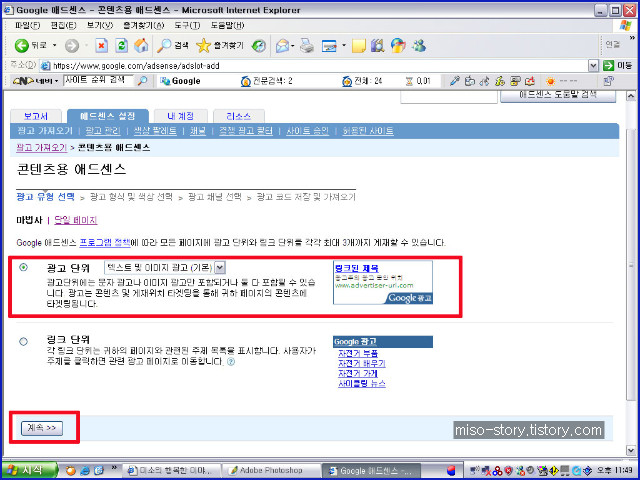Image resolution: width=640 pixels, height=480 pixels.
Task: Go to the Home page icon
Action: pyautogui.click(x=141, y=45)
